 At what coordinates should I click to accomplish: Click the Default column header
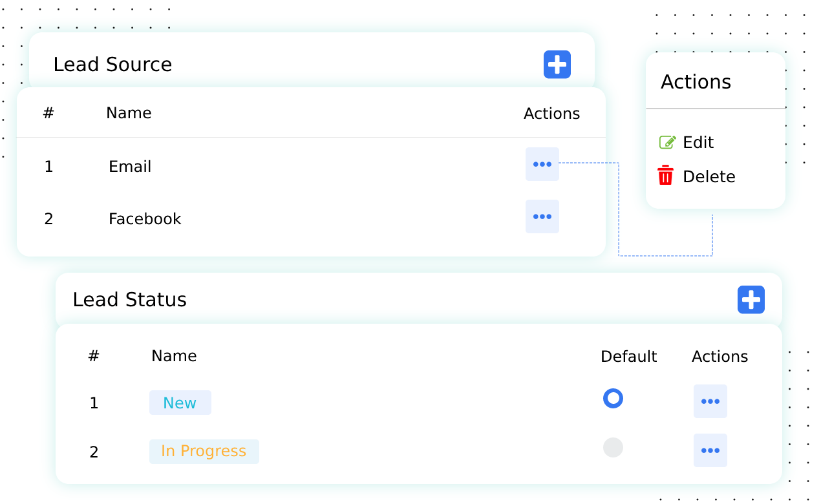[628, 357]
